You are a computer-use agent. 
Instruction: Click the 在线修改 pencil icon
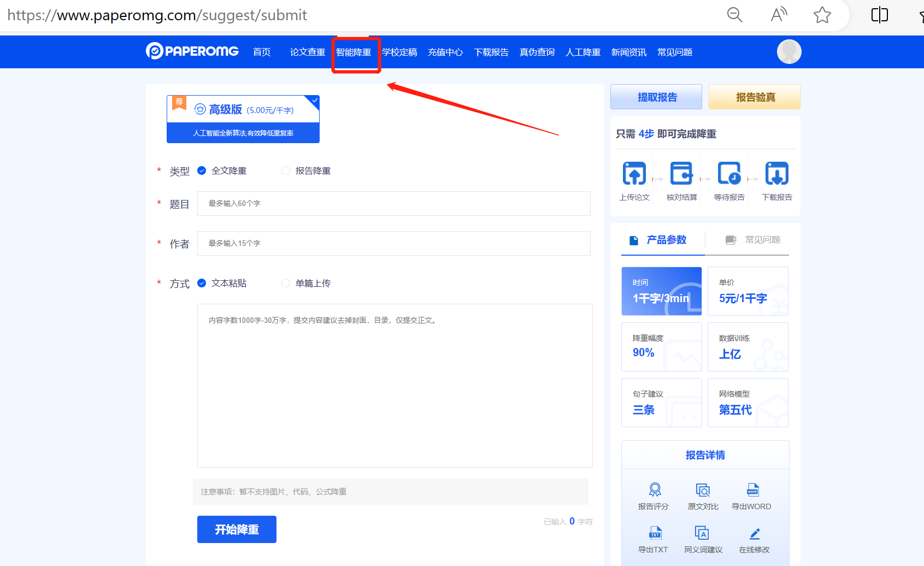(x=755, y=533)
